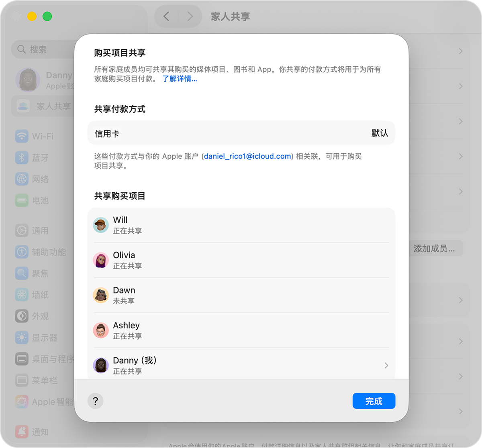The image size is (482, 448).
Task: Click the back navigation arrow
Action: pyautogui.click(x=166, y=16)
